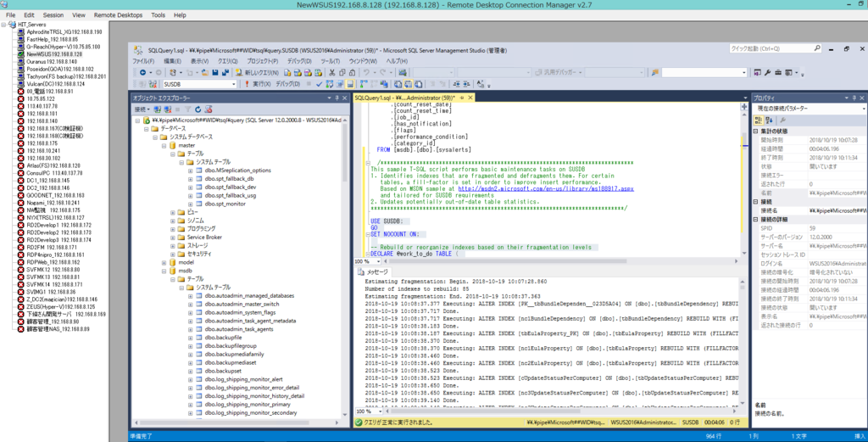Expand the ビュー folder under master
Image resolution: width=868 pixels, height=442 pixels.
[x=173, y=212]
